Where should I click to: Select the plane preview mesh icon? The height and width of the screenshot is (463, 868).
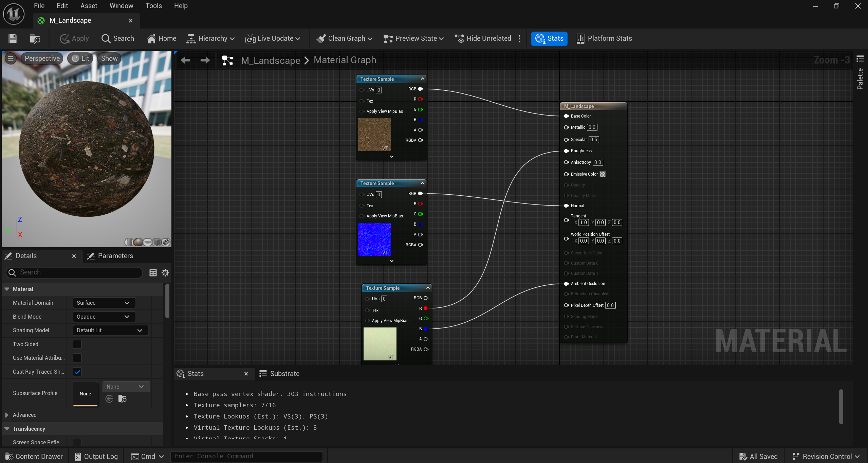point(147,242)
